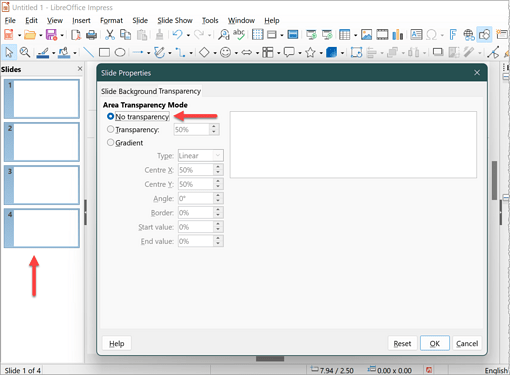Screen dimensions: 510x375
Task: Click the Copy icon in the toolbar
Action: click(x=125, y=35)
